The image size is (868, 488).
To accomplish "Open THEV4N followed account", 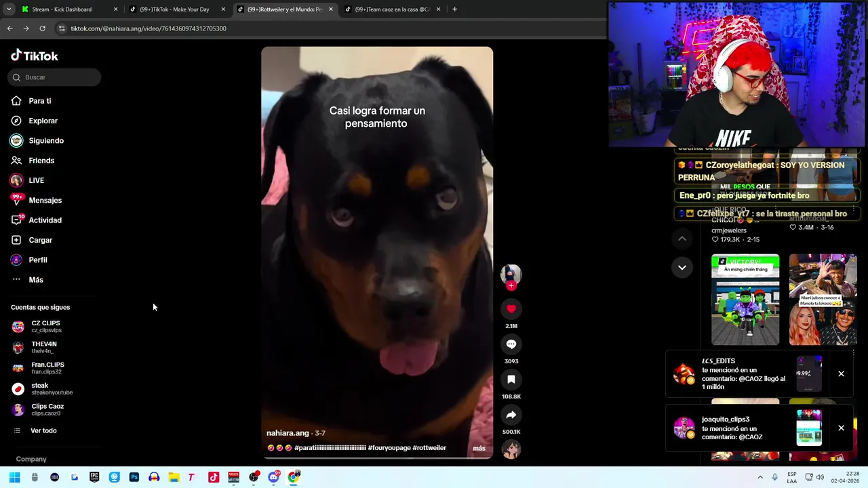I will pyautogui.click(x=44, y=347).
